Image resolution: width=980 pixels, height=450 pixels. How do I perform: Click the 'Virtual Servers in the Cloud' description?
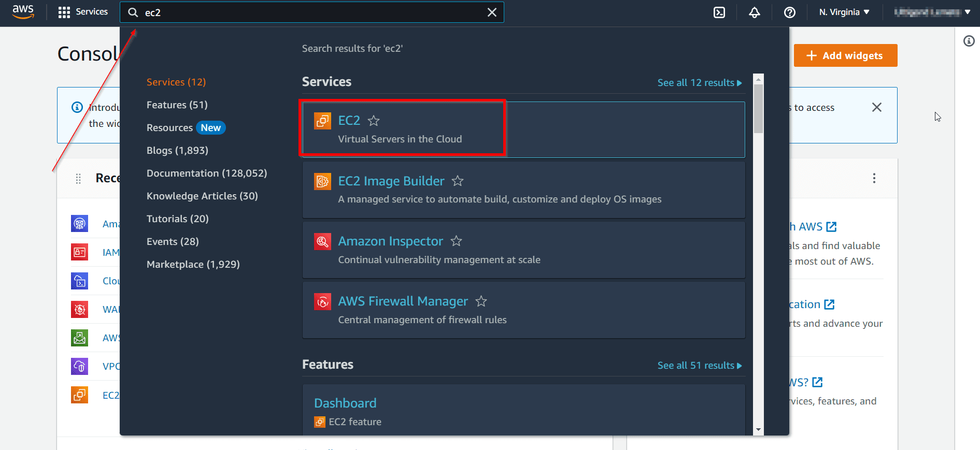click(x=400, y=139)
